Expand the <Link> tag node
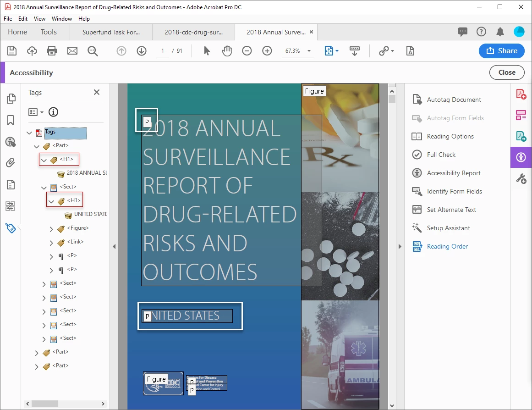Image resolution: width=532 pixels, height=410 pixels. 51,243
